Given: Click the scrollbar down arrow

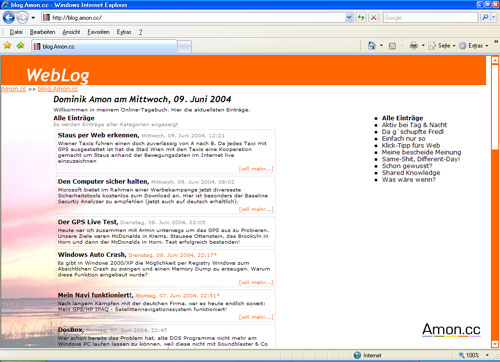Looking at the screenshot, I should tap(495, 343).
